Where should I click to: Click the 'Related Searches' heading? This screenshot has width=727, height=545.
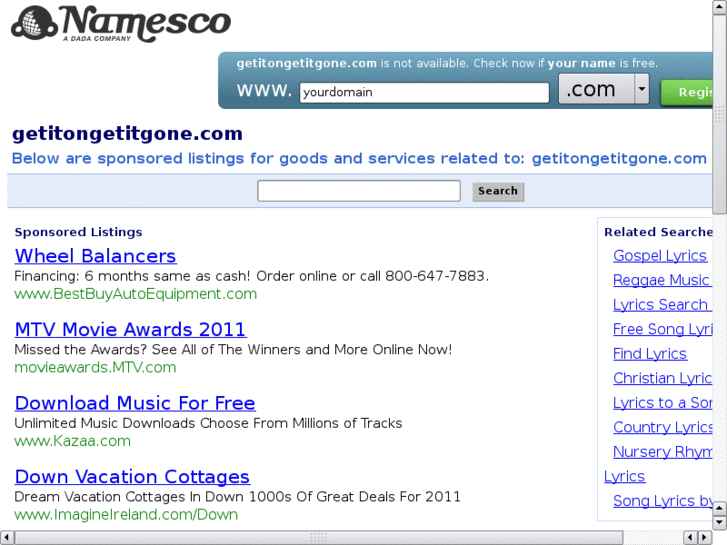coord(658,232)
